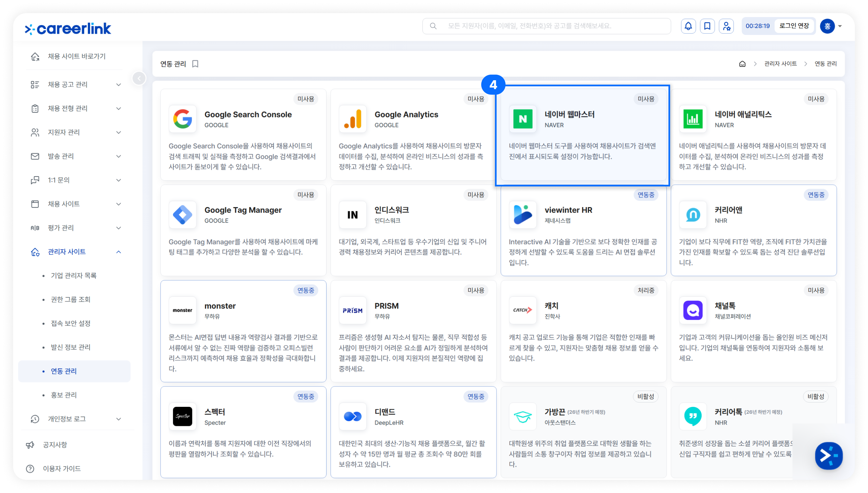Click 연동 관리 in the breadcrumb
Viewport: 868px width, 493px height.
pos(825,64)
